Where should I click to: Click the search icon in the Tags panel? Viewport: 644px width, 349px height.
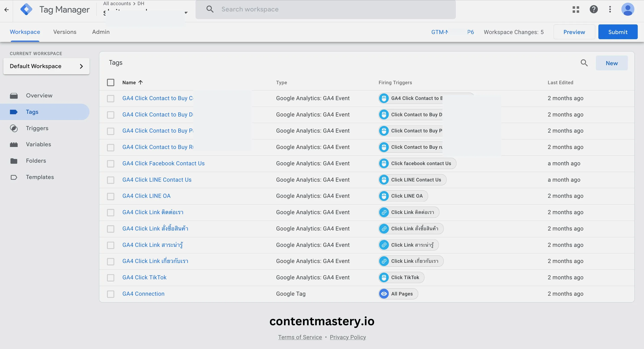pos(584,63)
